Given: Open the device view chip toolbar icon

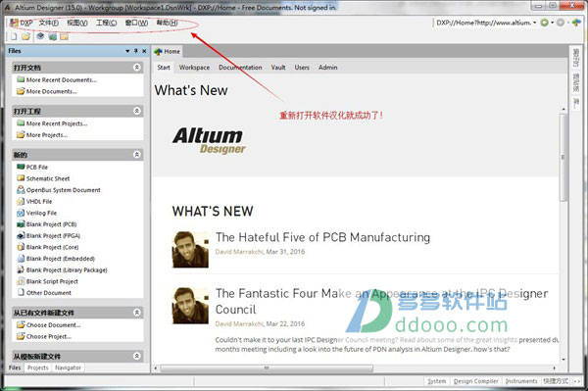Looking at the screenshot, I should coord(40,36).
